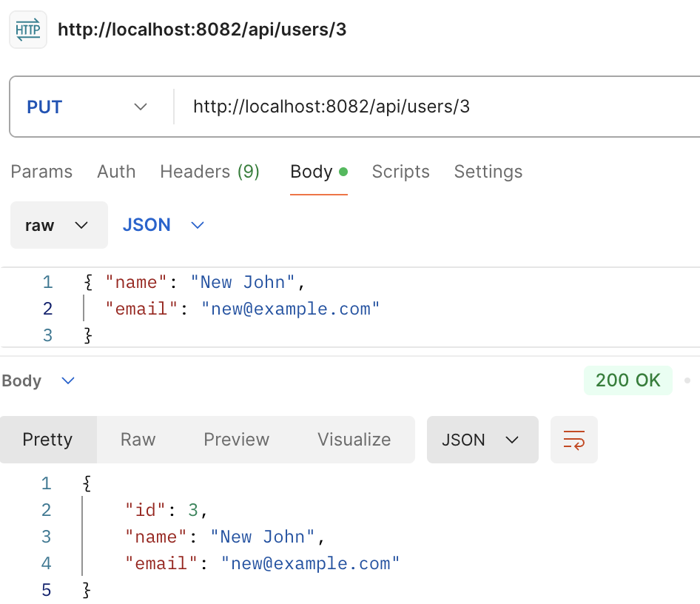Switch to the Params tab
700x604 pixels.
pos(41,172)
